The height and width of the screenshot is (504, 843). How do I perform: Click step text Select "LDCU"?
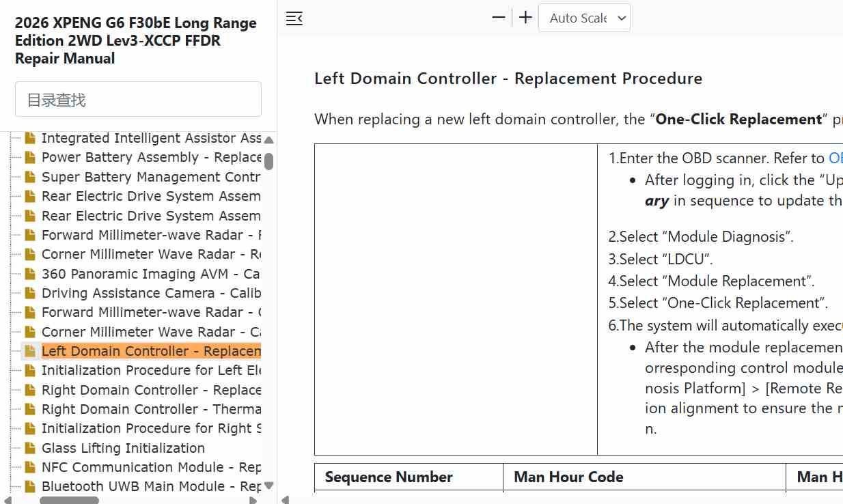661,259
